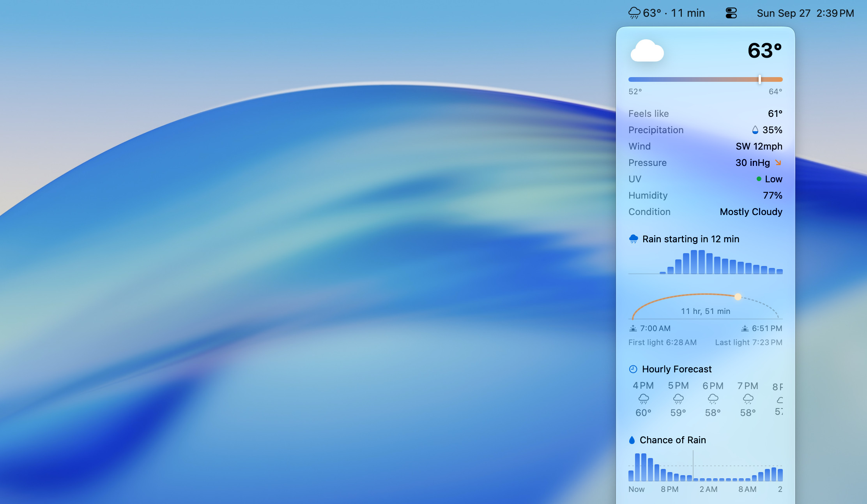Click the 4 PM rain forecast icon

(644, 399)
